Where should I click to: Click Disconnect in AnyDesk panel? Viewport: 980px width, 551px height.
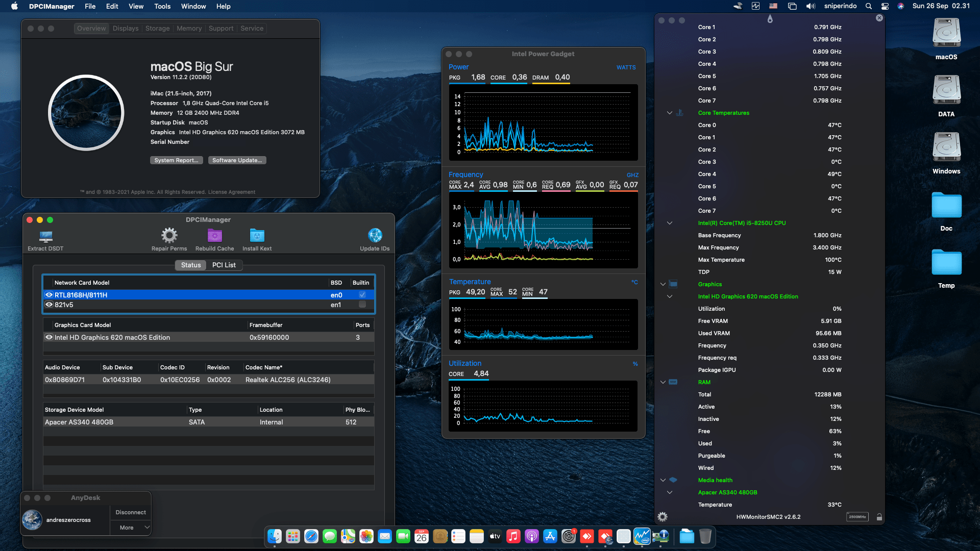click(x=131, y=512)
